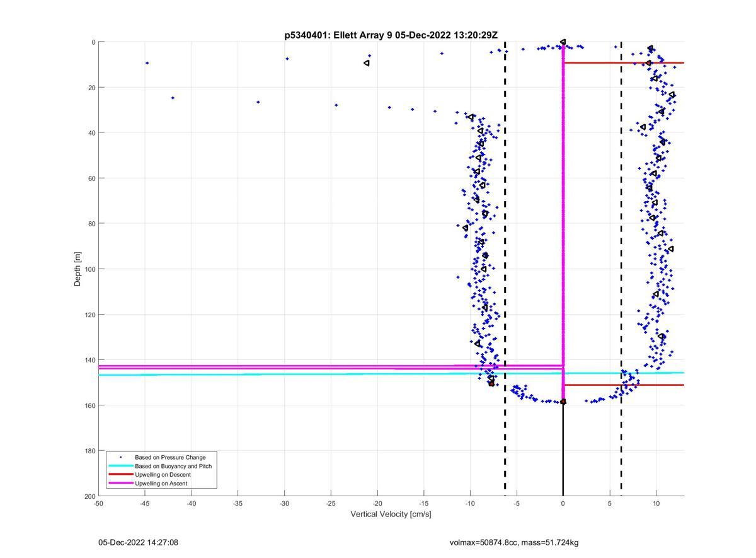Screen dimensions: 756x558
Task: Click the triangle marker at the top of zero velocity line
Action: [563, 42]
